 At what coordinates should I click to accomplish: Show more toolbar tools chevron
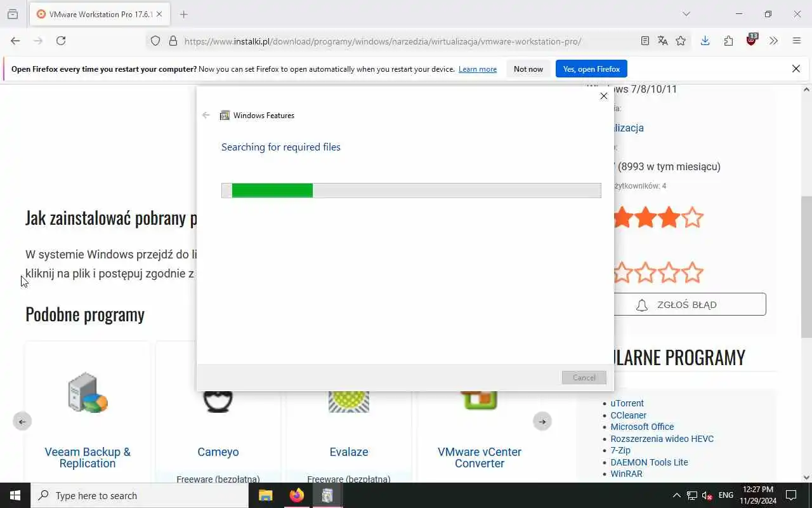(773, 41)
